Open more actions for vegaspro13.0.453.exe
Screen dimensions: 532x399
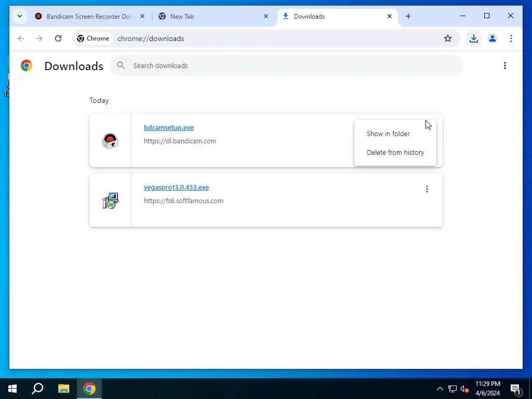click(x=427, y=189)
